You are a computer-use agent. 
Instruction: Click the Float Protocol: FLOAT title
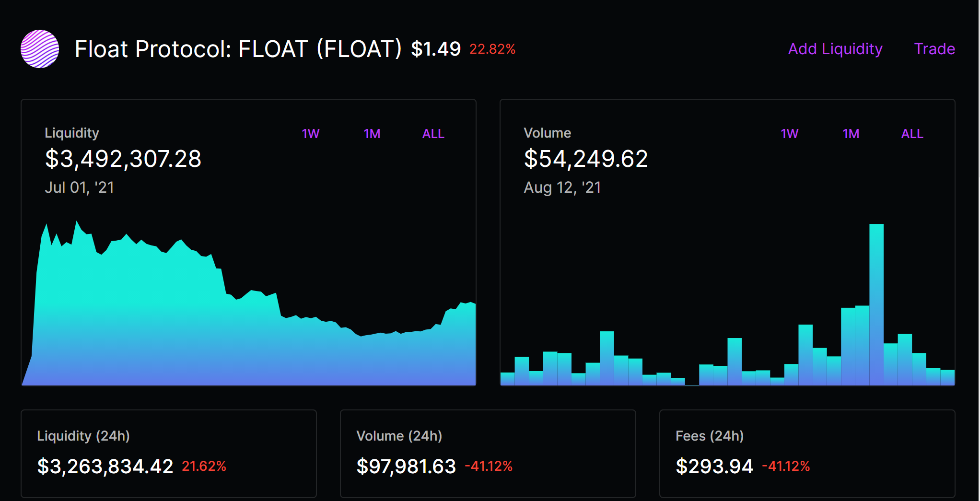tap(238, 49)
